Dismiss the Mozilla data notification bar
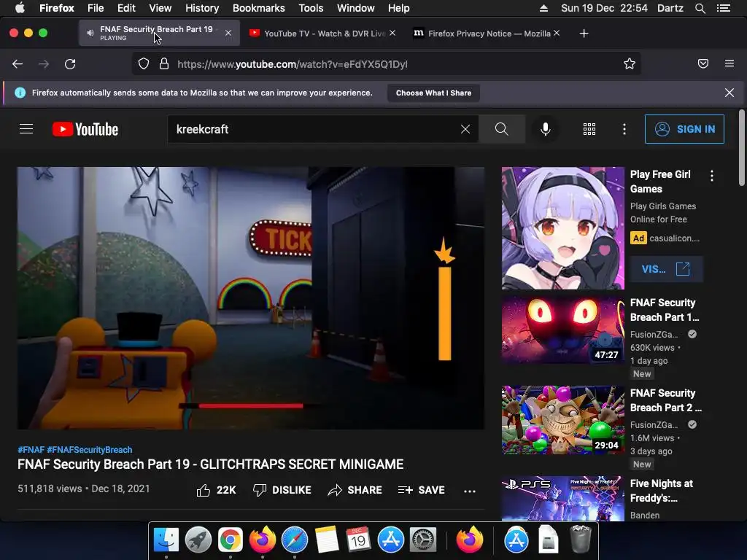Viewport: 747px width, 560px height. point(729,93)
